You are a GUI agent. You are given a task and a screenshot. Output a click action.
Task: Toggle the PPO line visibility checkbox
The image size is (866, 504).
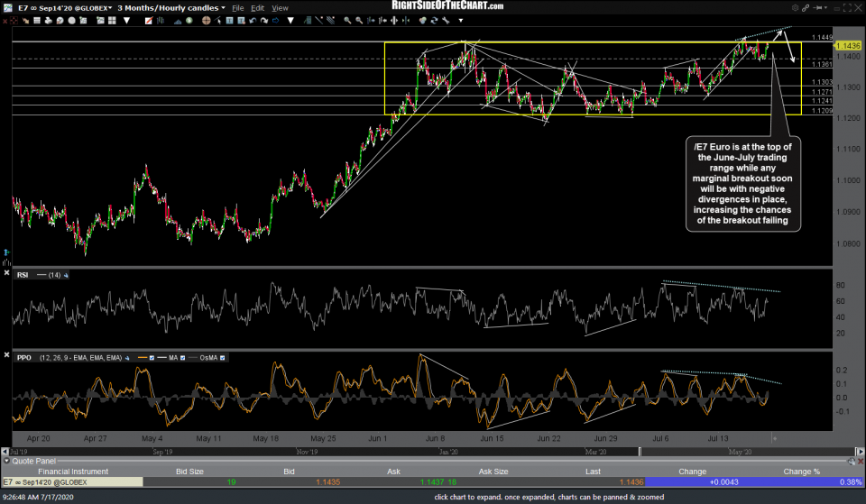152,358
